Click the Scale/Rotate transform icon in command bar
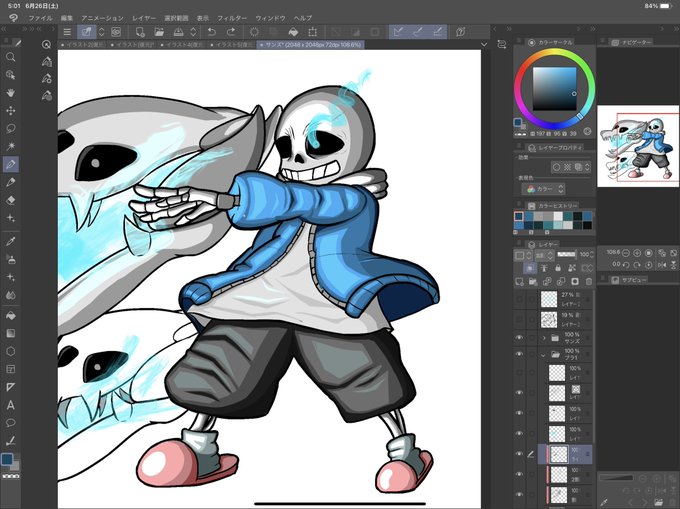The height and width of the screenshot is (509, 680). click(x=312, y=32)
